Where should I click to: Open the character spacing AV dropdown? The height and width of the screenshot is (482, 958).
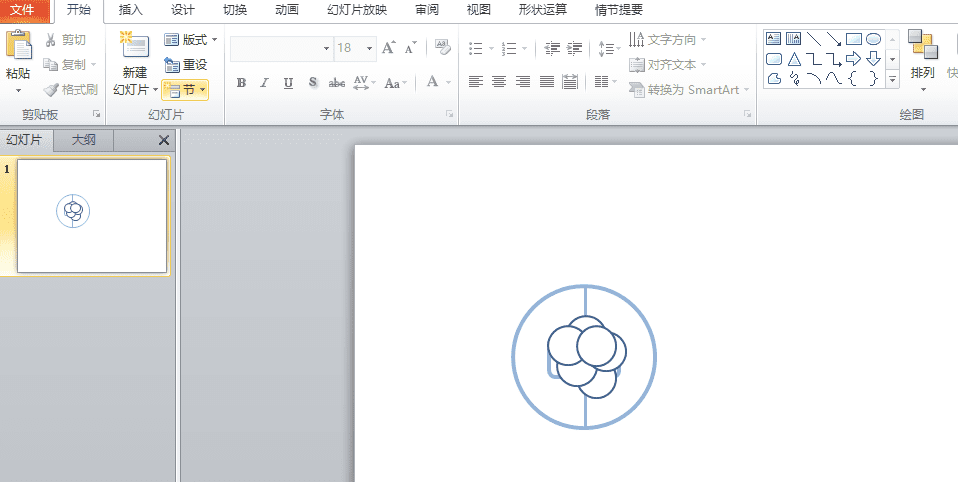pyautogui.click(x=364, y=82)
